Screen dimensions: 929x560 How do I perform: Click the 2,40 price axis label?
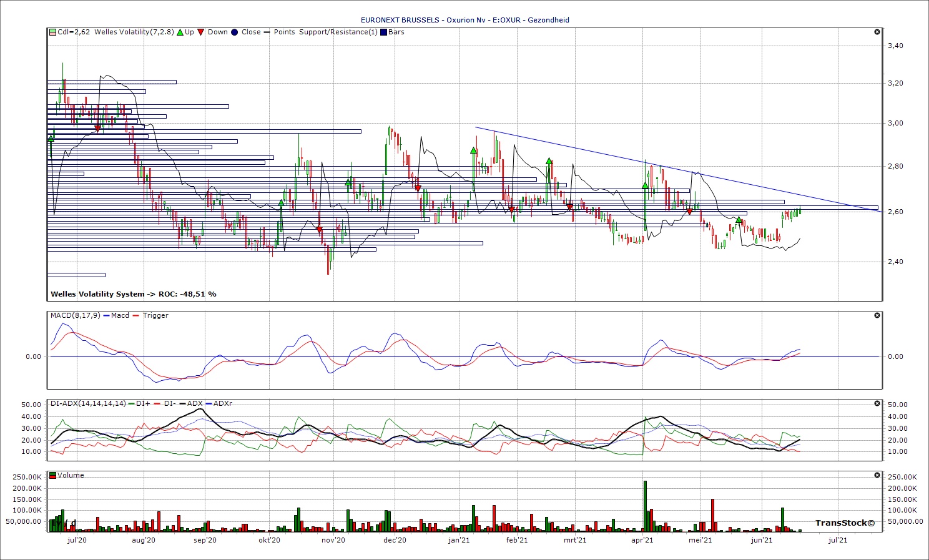(x=895, y=262)
